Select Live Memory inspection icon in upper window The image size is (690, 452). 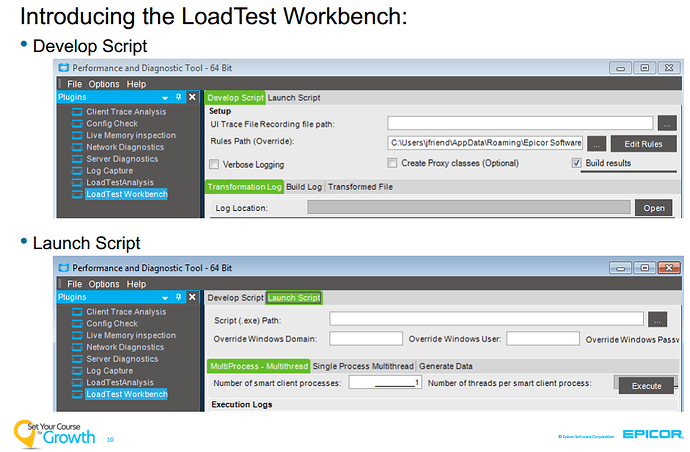[x=77, y=136]
